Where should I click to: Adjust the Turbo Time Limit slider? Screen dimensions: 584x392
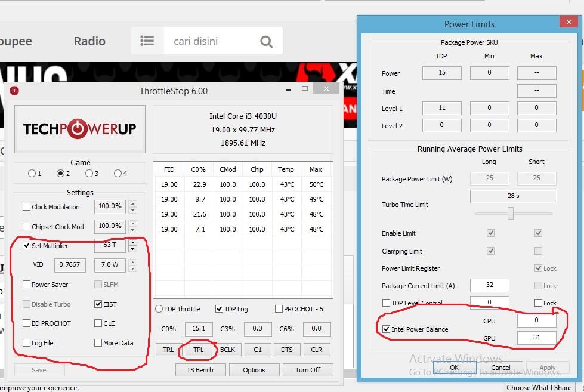[511, 213]
